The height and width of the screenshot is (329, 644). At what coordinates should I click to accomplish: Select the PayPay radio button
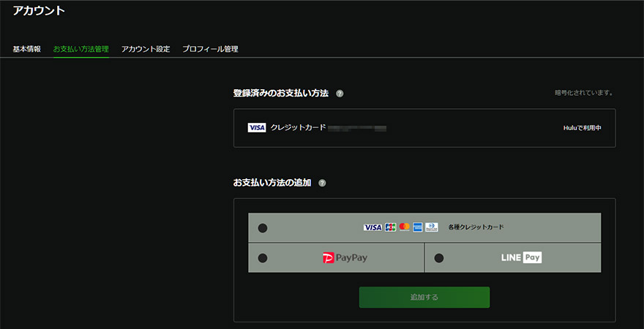point(263,258)
